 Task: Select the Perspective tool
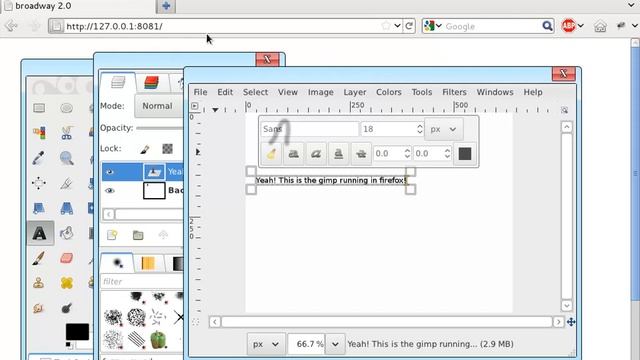pyautogui.click(x=67, y=208)
